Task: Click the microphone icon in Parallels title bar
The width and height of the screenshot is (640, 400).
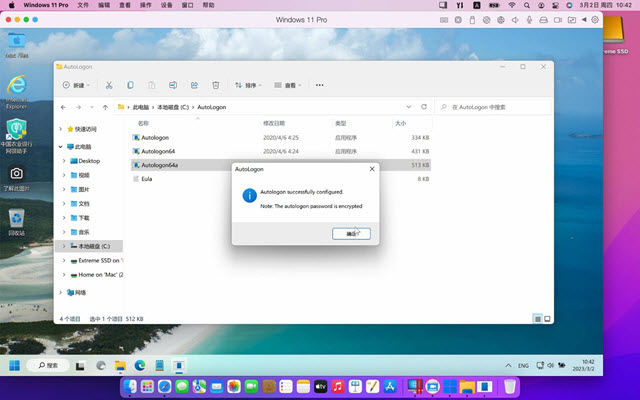Action: tap(529, 20)
